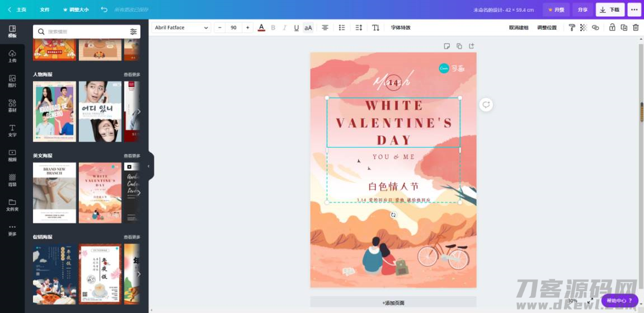
Task: Select the Brand New Branch template
Action: [55, 193]
